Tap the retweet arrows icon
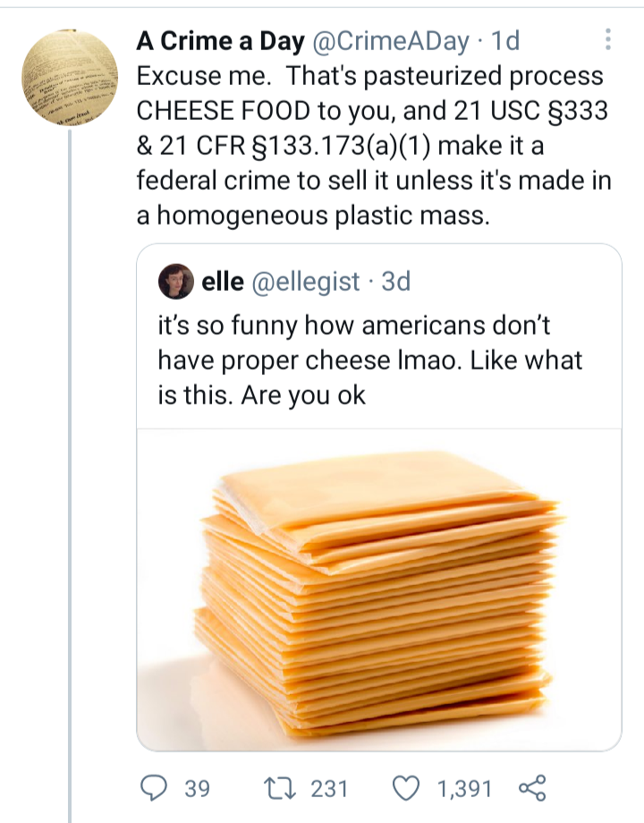644x823 pixels. (276, 788)
